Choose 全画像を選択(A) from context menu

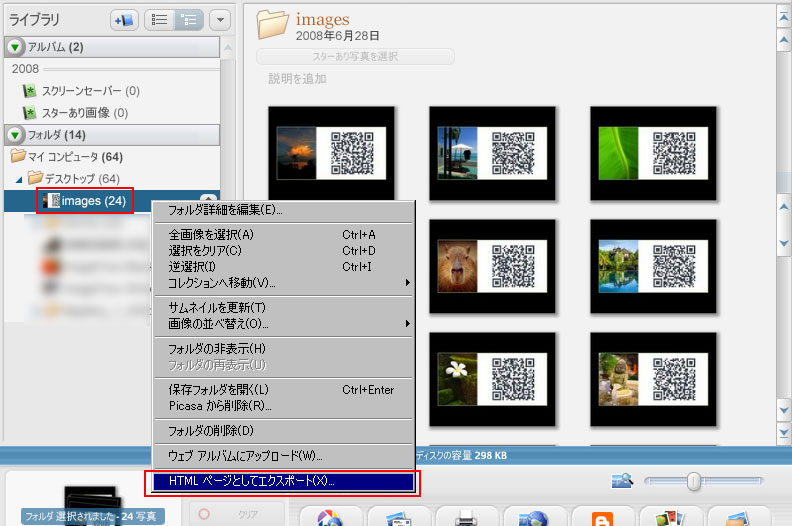[283, 234]
